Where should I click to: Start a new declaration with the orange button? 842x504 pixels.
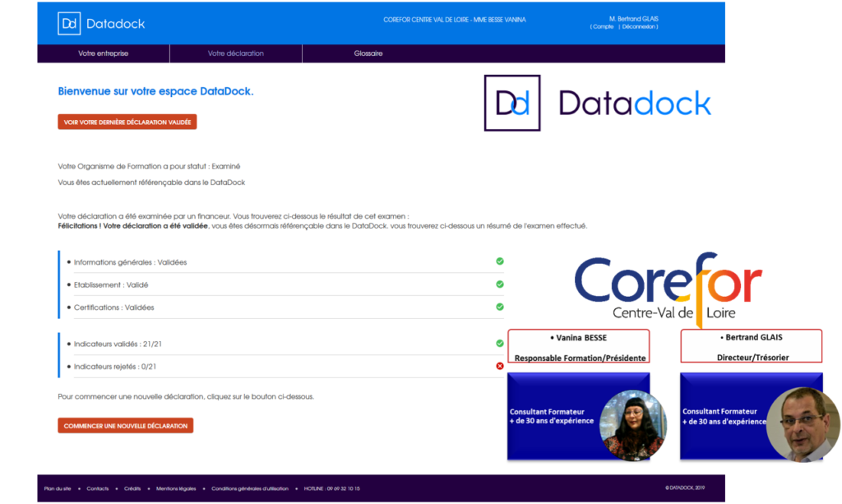pos(126,426)
